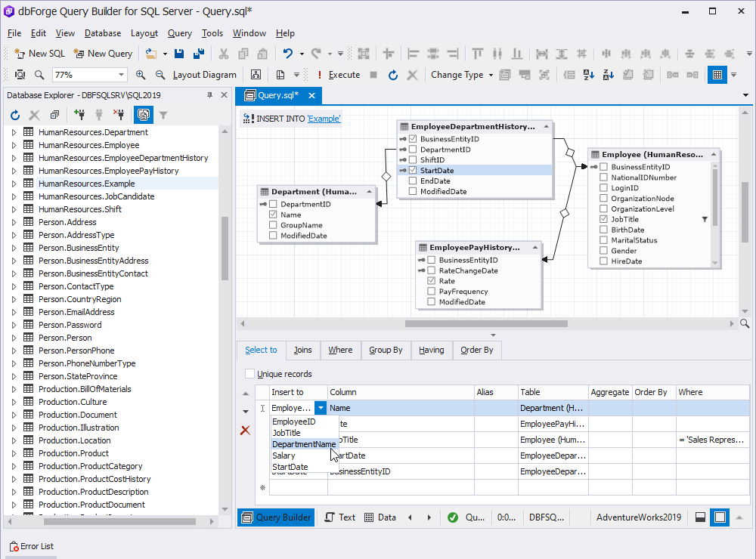Viewport: 756px width, 559px height.
Task: Open the Query menu
Action: pos(179,33)
